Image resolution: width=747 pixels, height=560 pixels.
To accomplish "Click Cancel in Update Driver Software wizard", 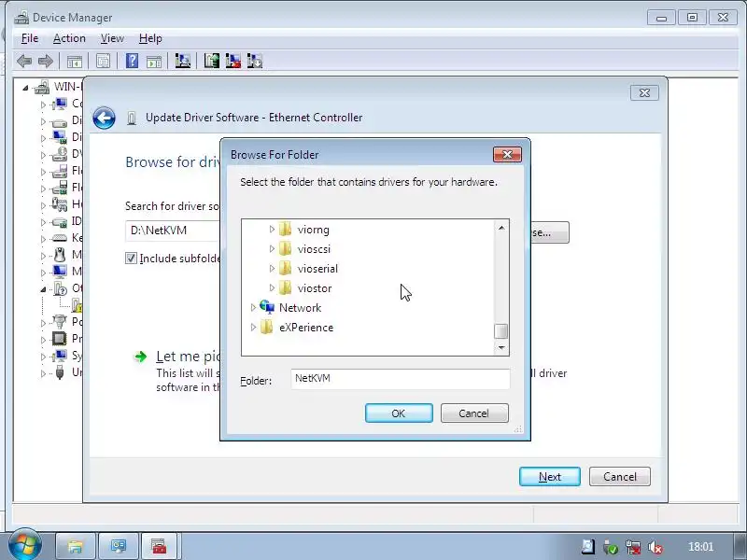I will [x=619, y=477].
